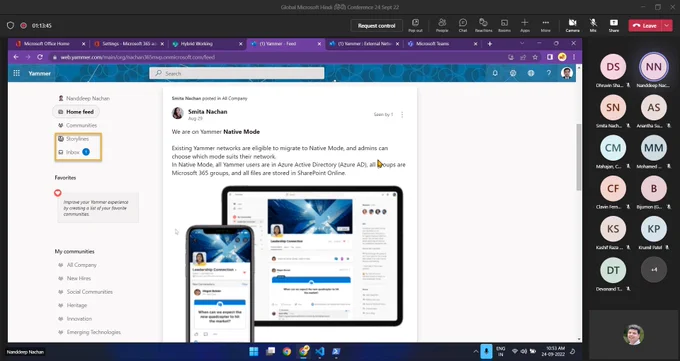Screen dimensions: 680x361
Task: Click the browser page vertical scrollbar
Action: click(579, 156)
